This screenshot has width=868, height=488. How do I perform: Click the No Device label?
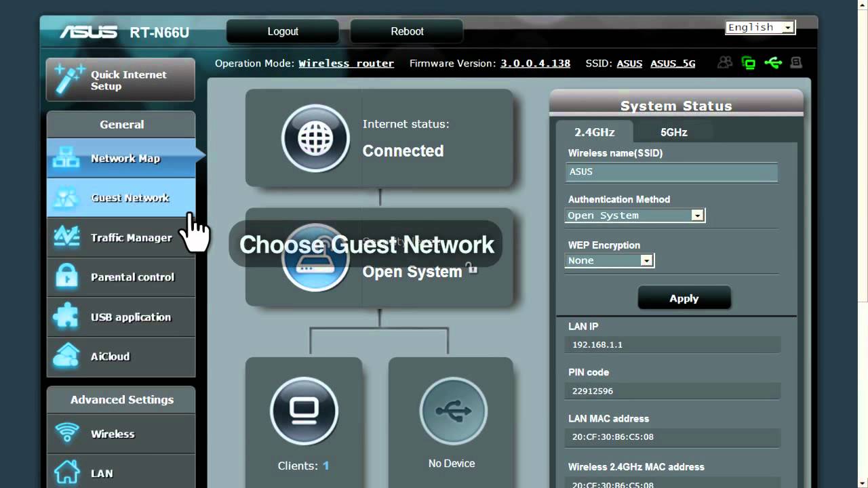pos(452,464)
